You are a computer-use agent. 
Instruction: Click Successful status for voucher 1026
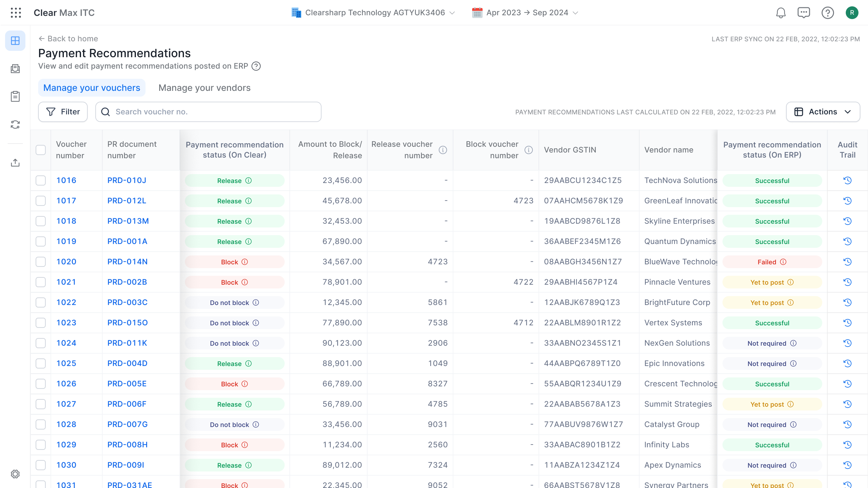tap(772, 384)
